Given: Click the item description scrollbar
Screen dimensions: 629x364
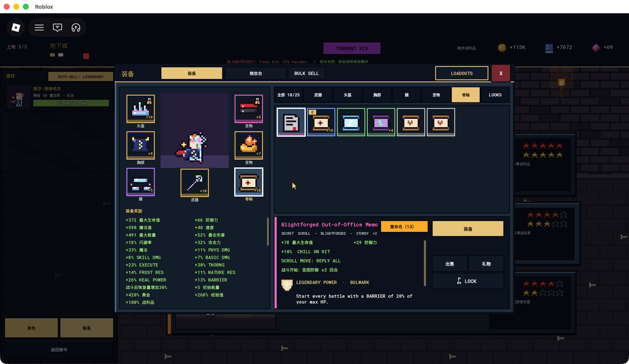Looking at the screenshot, I should click(x=425, y=263).
